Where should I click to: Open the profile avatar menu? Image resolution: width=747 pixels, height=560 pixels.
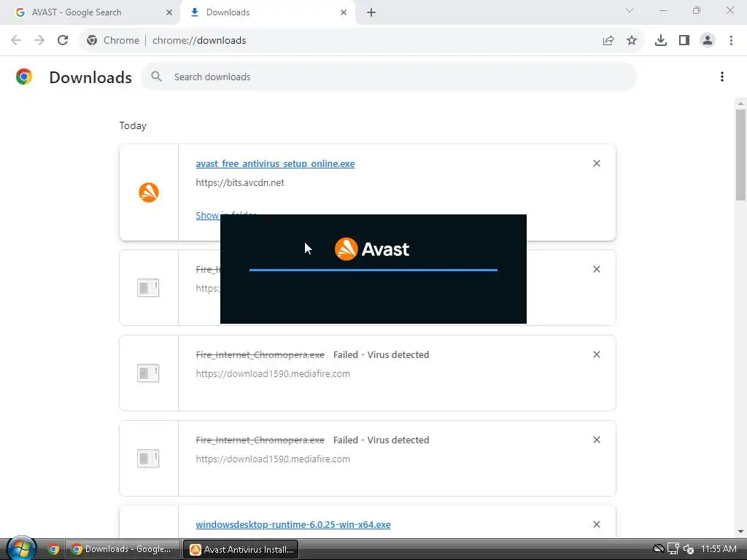(x=708, y=41)
